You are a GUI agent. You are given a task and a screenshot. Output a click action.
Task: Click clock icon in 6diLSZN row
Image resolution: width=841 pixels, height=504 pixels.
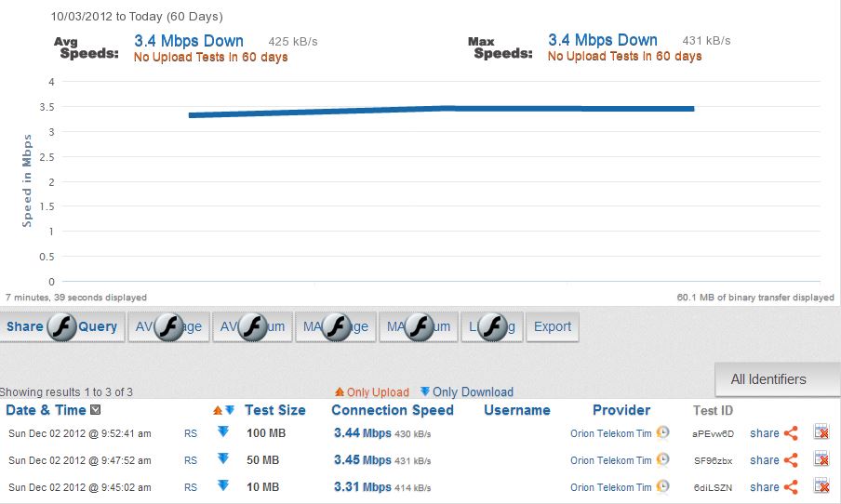(x=663, y=485)
